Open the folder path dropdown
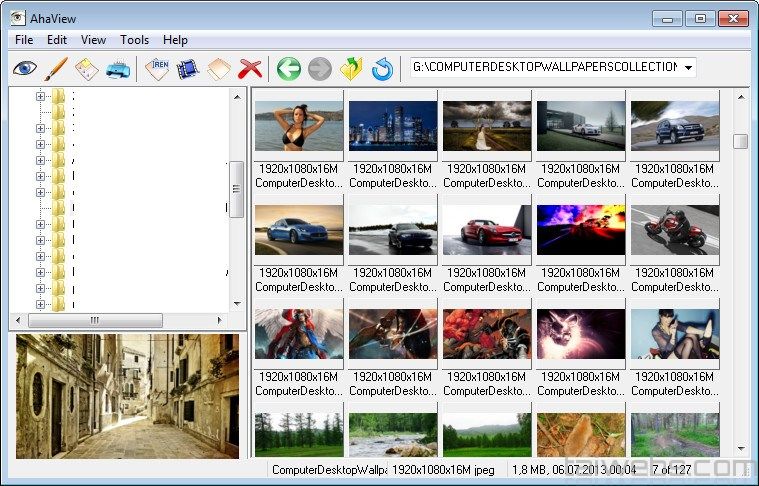 pos(688,68)
